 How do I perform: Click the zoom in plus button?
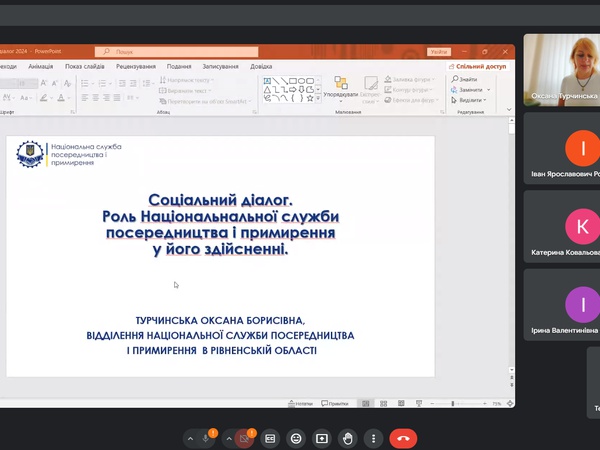pos(484,403)
